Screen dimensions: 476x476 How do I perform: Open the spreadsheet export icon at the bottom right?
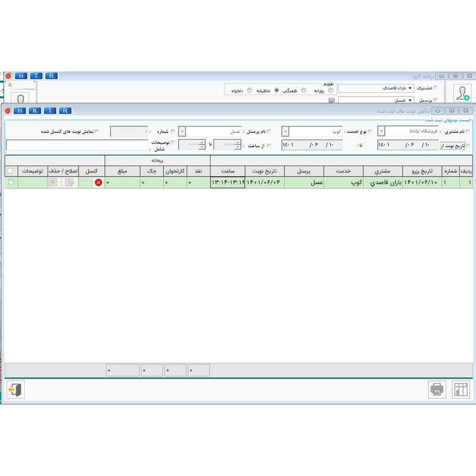(461, 389)
